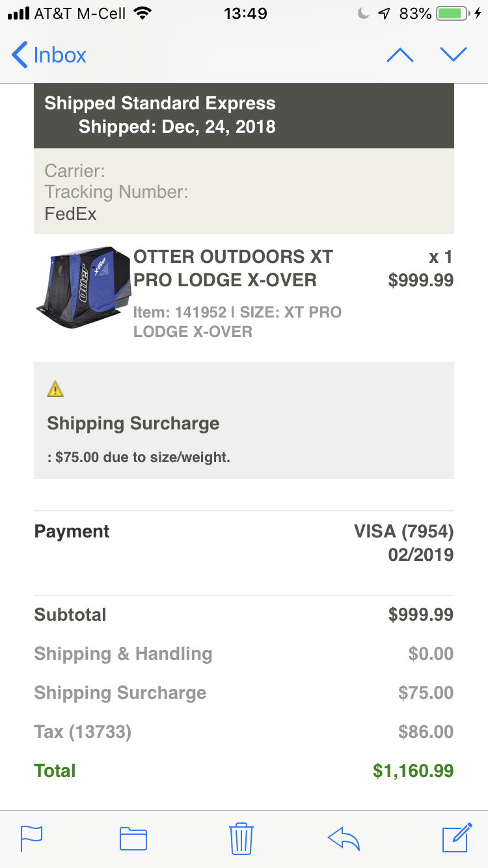The height and width of the screenshot is (868, 488).
Task: Open OTTER OUTDOORS XT PRO LODGE product title
Action: click(x=233, y=269)
